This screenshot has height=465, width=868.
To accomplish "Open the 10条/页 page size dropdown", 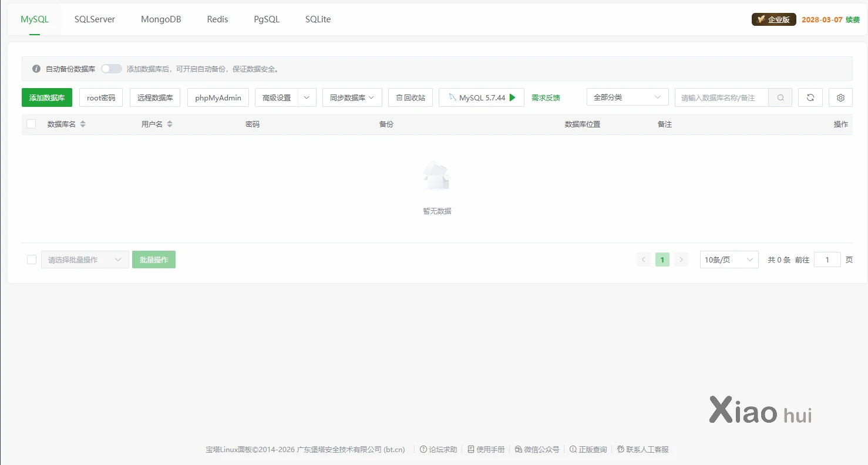I will (x=729, y=260).
